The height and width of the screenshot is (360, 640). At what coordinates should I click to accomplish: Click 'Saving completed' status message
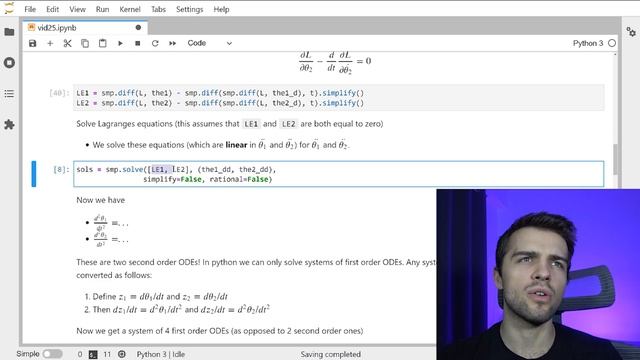(x=331, y=354)
